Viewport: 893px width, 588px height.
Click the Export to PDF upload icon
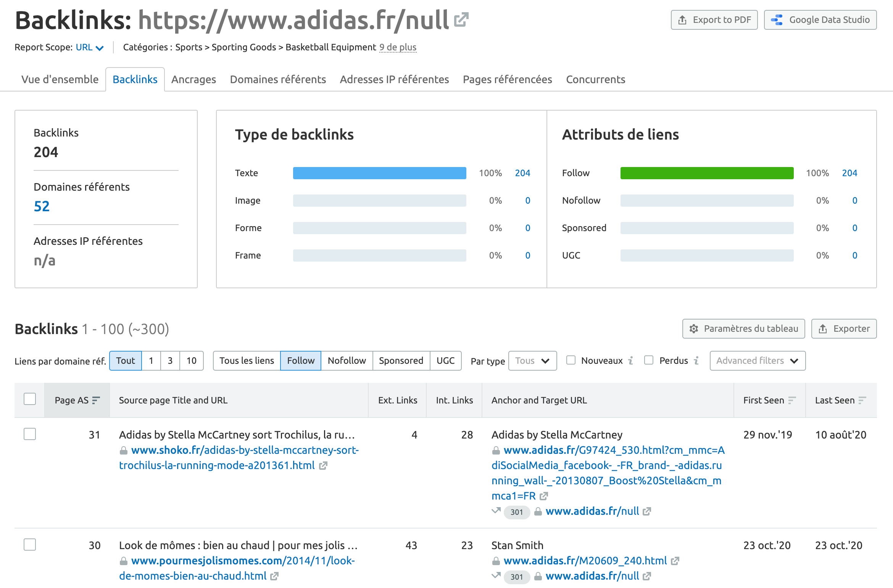point(682,20)
